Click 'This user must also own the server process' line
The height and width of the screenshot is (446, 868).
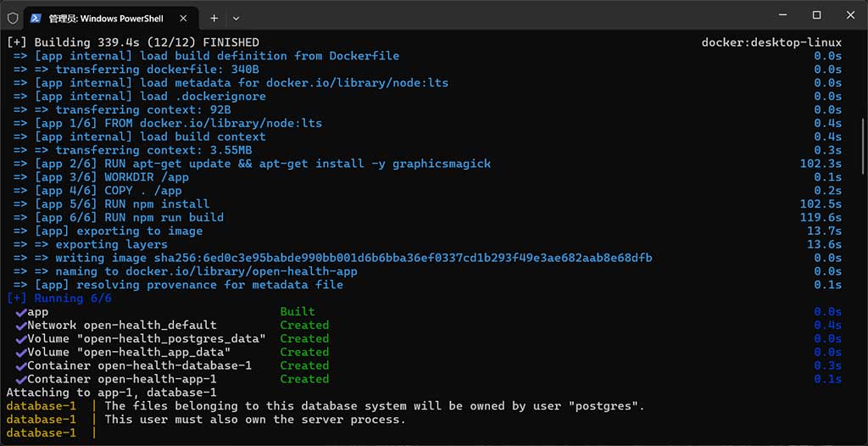point(207,420)
